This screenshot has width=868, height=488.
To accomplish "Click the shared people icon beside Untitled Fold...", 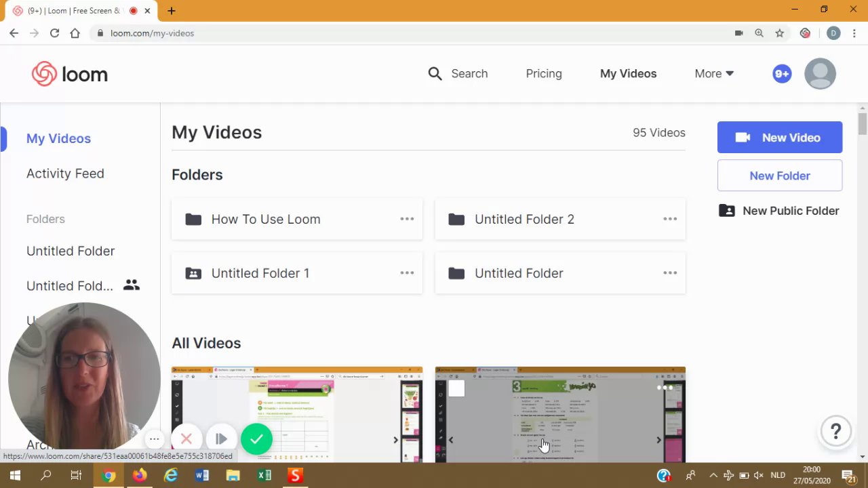I will point(132,285).
